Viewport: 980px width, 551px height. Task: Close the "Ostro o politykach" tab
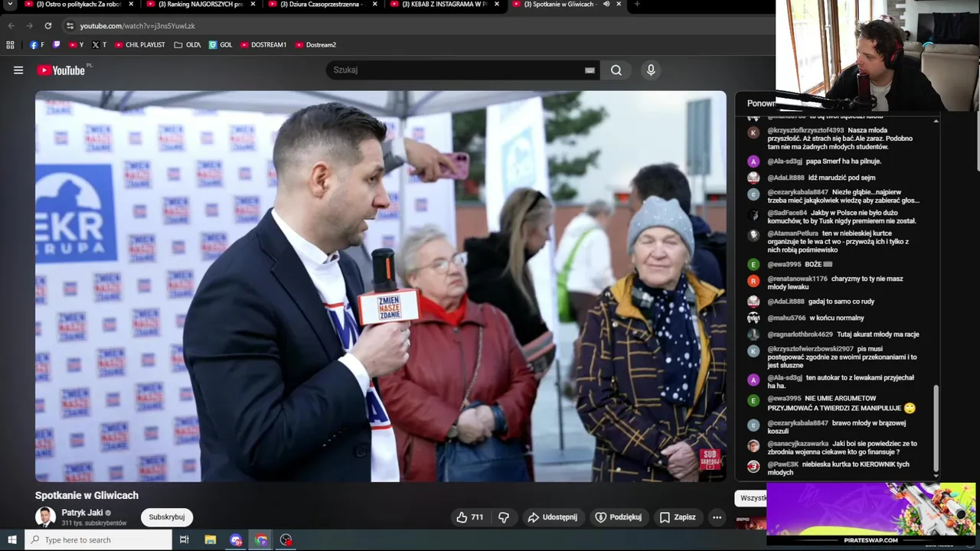tap(131, 4)
